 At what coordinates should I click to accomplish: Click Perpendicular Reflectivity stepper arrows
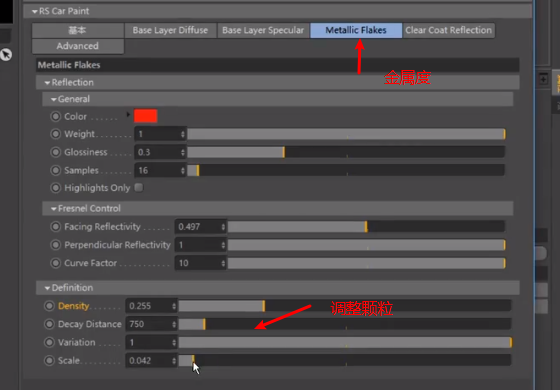pos(223,245)
